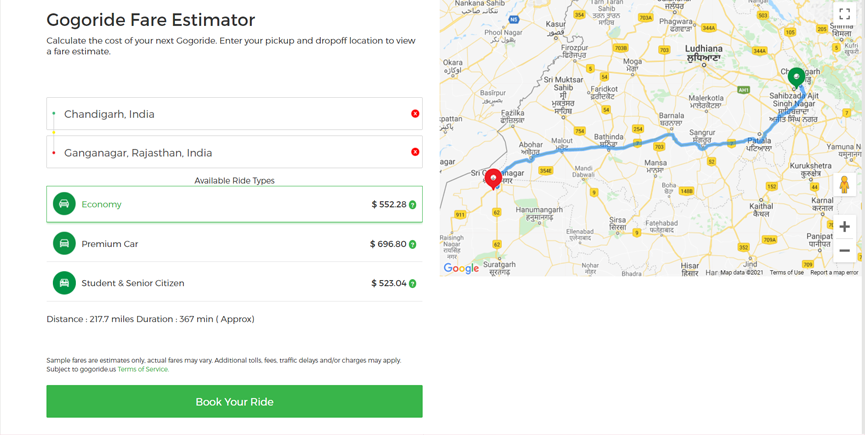This screenshot has height=435, width=865.
Task: Show Premium Car fare info icon
Action: pos(413,244)
